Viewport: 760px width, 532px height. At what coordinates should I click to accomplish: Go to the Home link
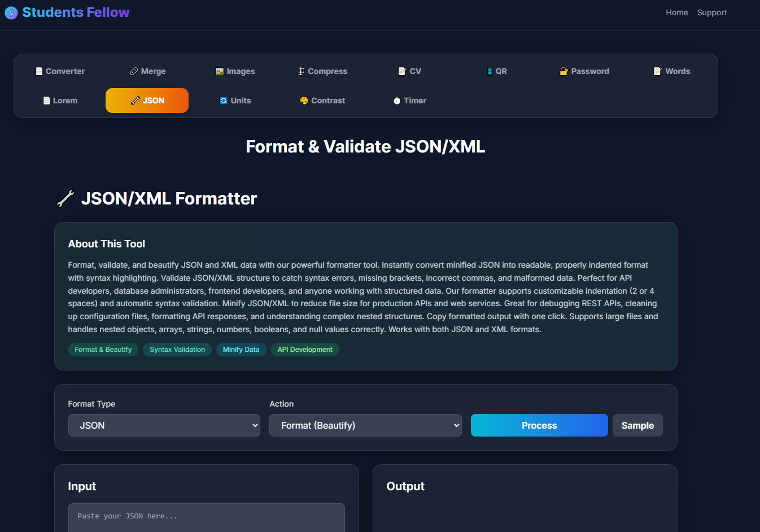[676, 12]
